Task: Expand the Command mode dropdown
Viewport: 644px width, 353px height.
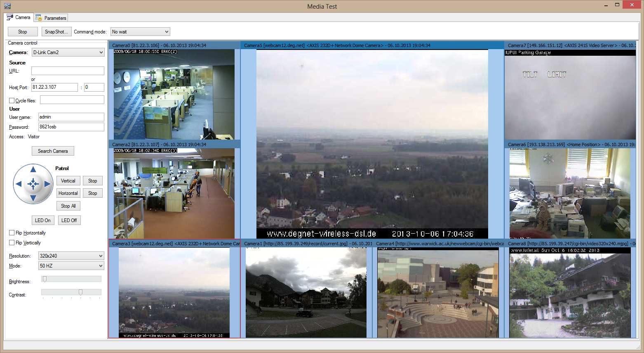Action: 140,32
